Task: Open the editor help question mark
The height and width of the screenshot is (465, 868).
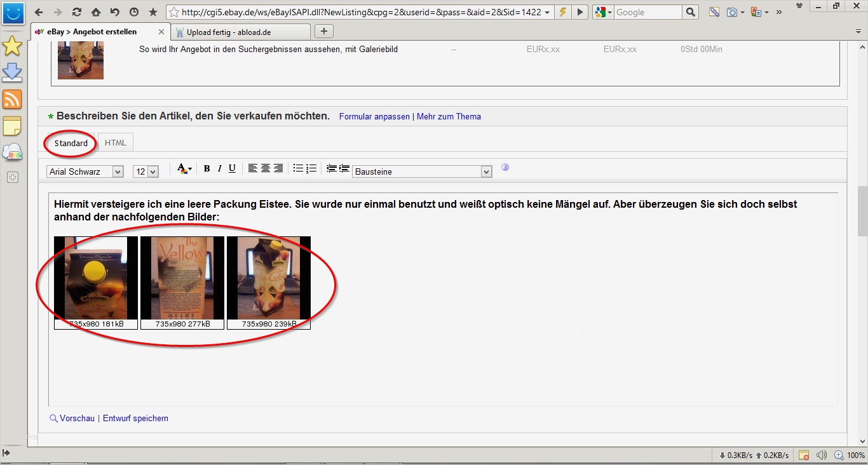Action: pyautogui.click(x=505, y=168)
